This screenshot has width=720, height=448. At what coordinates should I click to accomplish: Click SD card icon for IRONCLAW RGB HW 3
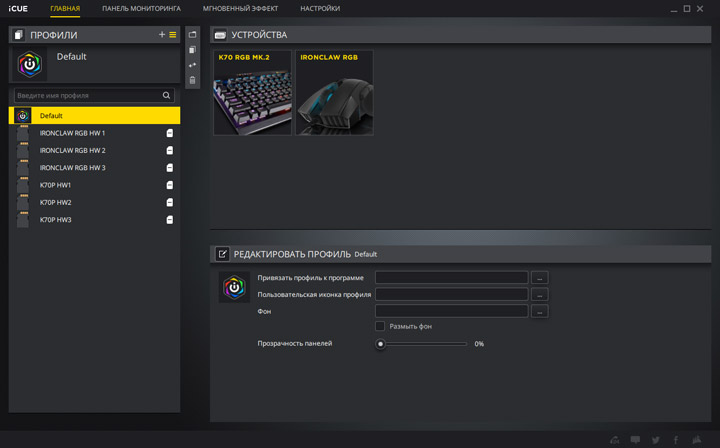tap(169, 168)
